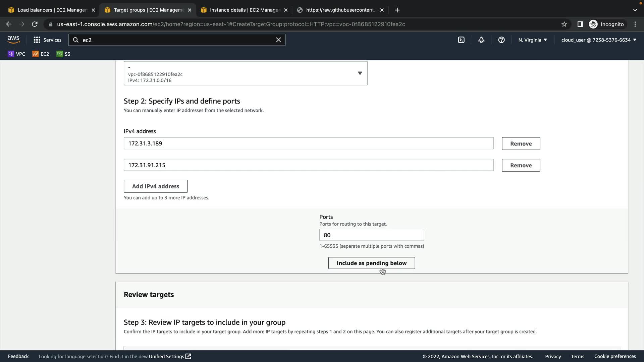This screenshot has height=362, width=644.
Task: Open the N. Virginia region dropdown
Action: (532, 40)
